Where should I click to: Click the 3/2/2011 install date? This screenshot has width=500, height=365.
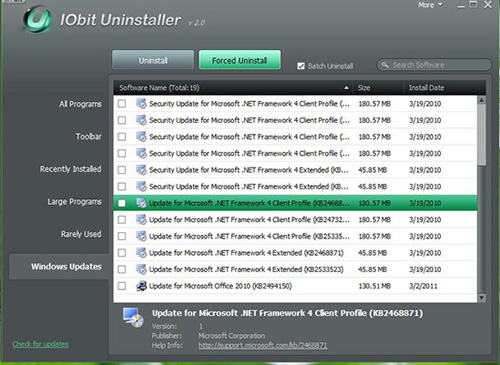[423, 286]
